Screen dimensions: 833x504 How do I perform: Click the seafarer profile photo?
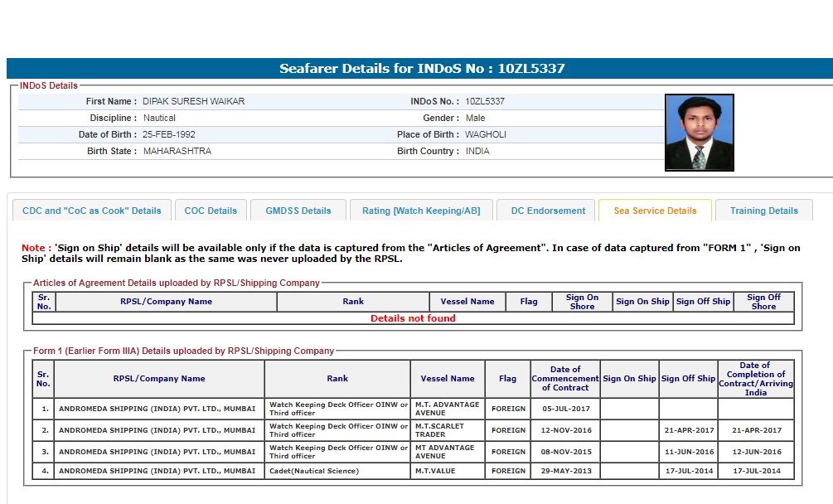tap(699, 133)
